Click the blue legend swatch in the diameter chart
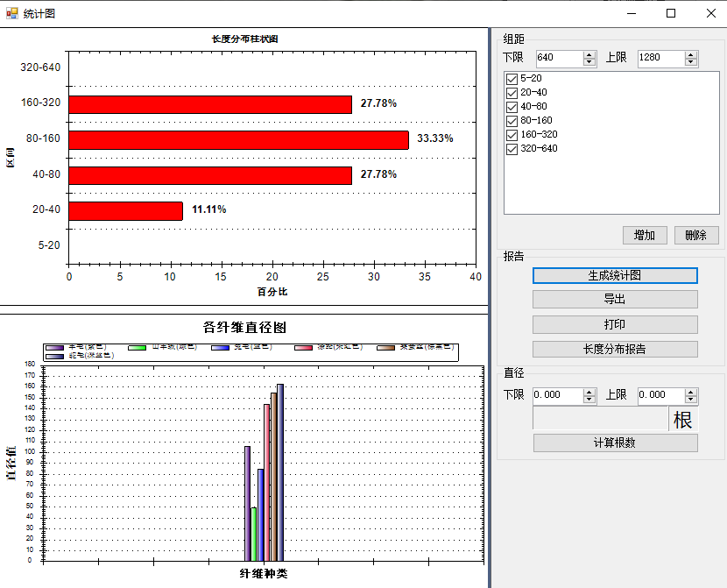 pyautogui.click(x=220, y=348)
